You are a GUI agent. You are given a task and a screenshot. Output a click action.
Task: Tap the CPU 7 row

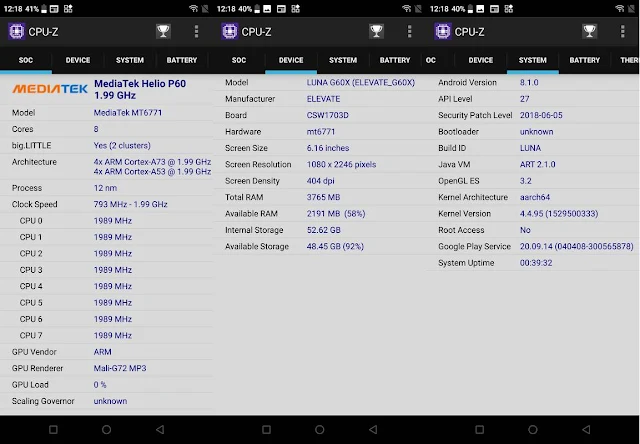[x=107, y=335]
